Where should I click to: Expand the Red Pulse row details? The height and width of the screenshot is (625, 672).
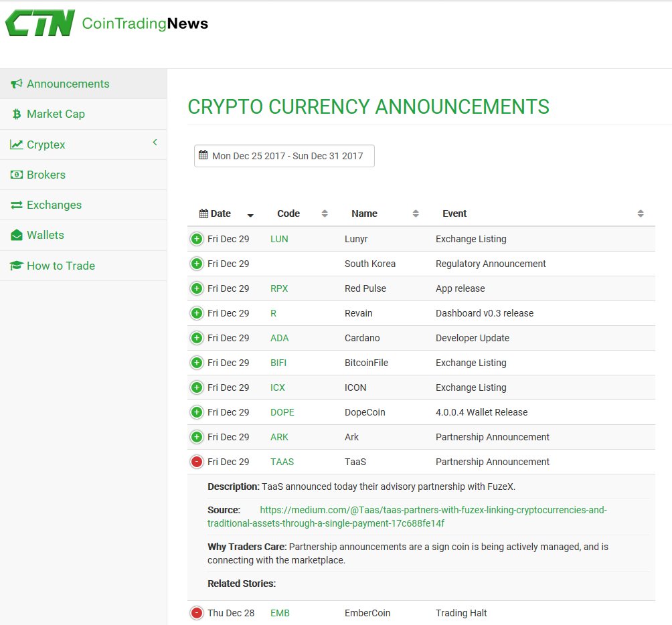(197, 288)
